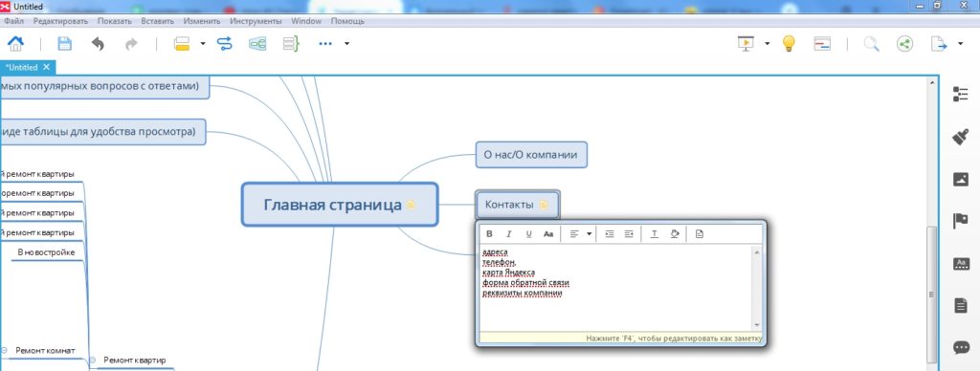Start presentation mode
The width and height of the screenshot is (980, 371).
pos(746,44)
